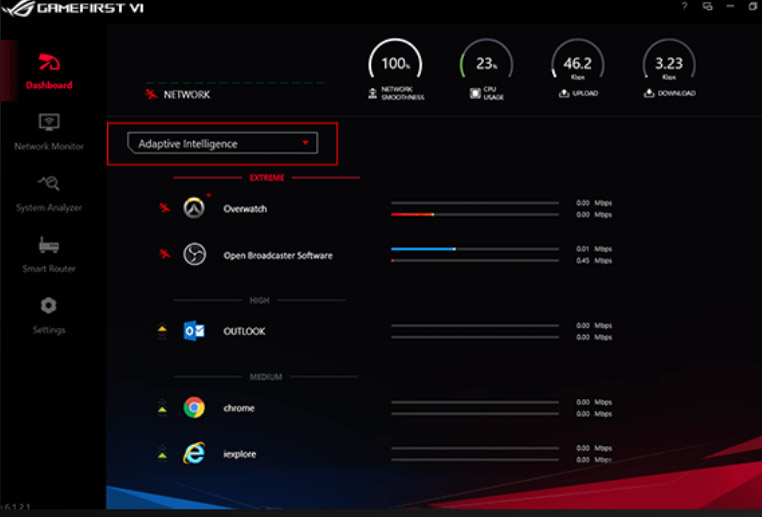
Task: Click the red arrow of the mode dropdown
Action: pyautogui.click(x=305, y=142)
